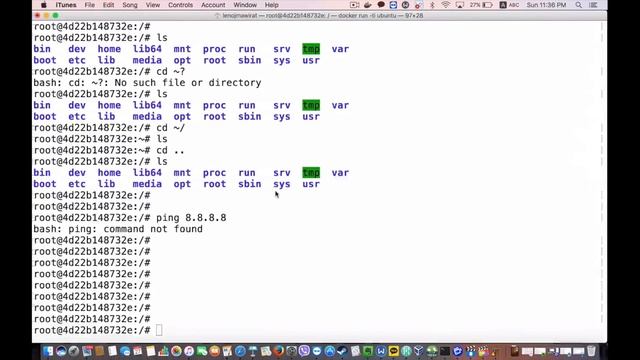This screenshot has width=640, height=360.
Task: Open the ABC input source menu
Action: tap(509, 5)
